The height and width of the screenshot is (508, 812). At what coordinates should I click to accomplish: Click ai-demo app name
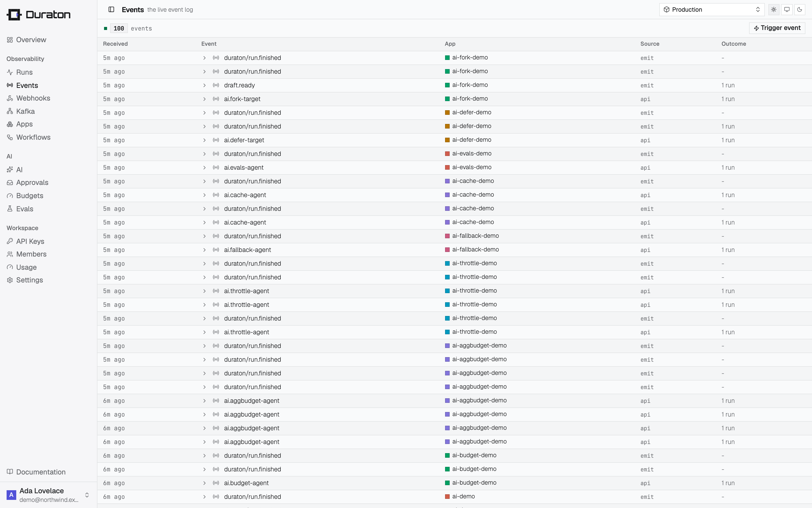tap(463, 497)
